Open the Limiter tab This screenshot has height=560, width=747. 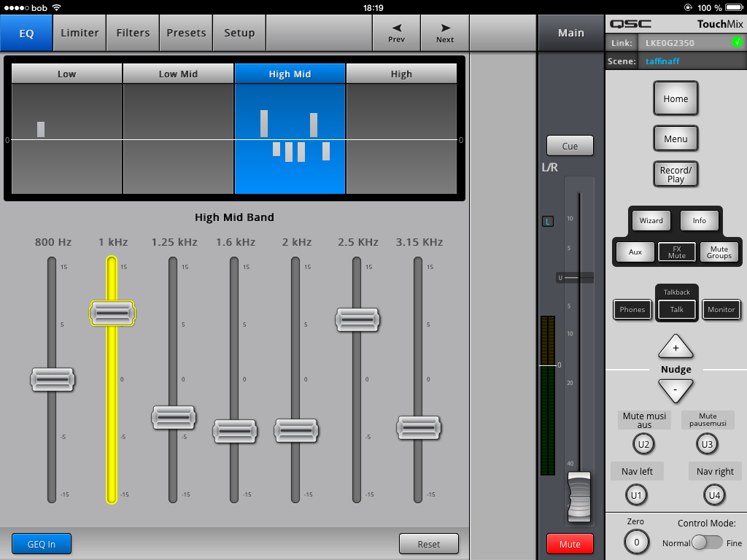click(80, 33)
